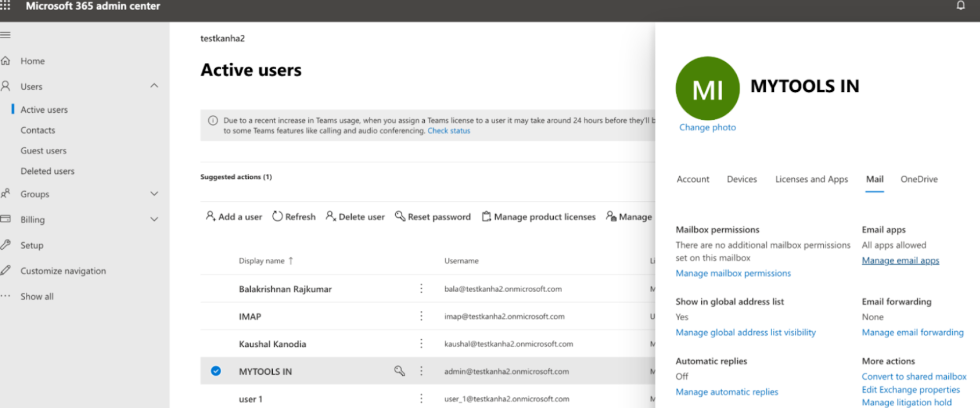Click the Refresh circular arrow icon
Image resolution: width=980 pixels, height=408 pixels.
(x=277, y=216)
